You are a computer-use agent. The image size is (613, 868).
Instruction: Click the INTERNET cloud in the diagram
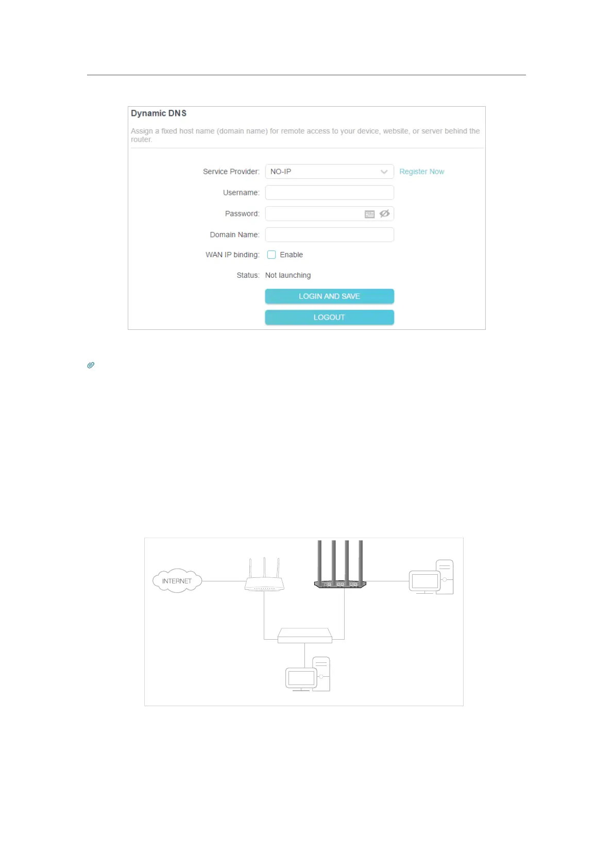coord(177,581)
